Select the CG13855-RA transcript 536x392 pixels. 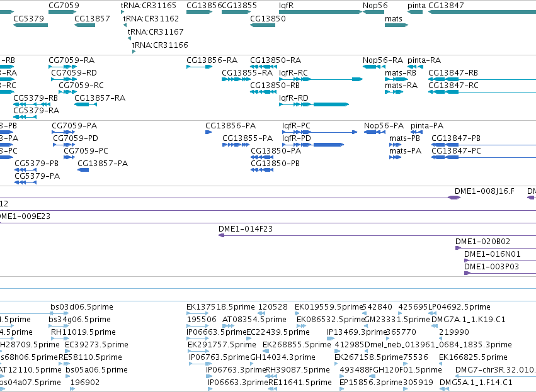pos(236,79)
